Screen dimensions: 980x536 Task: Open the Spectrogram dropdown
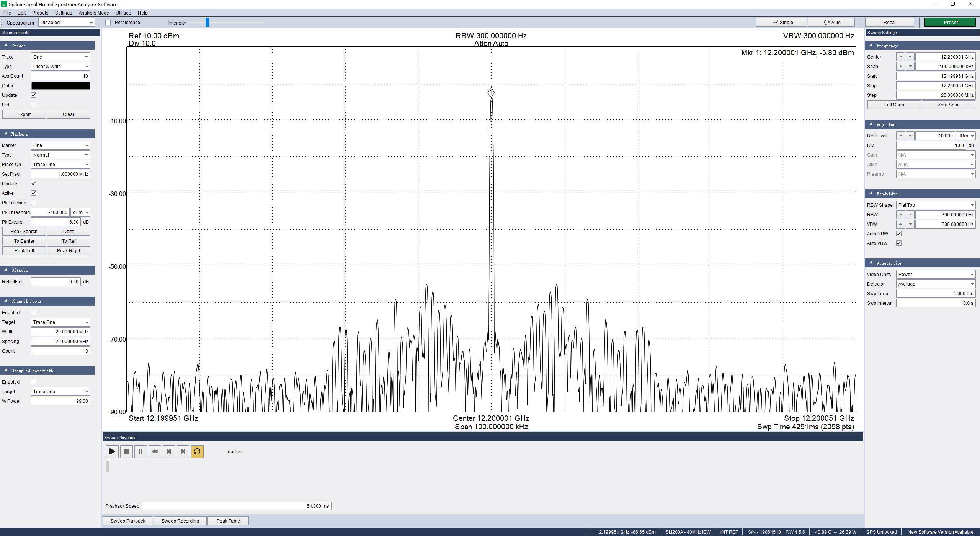pos(67,23)
